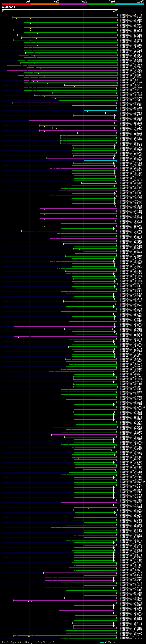Click the green alignment bar for UniRef100_C6TAI4
Viewport: 146px width, 644px height.
coord(65,15)
